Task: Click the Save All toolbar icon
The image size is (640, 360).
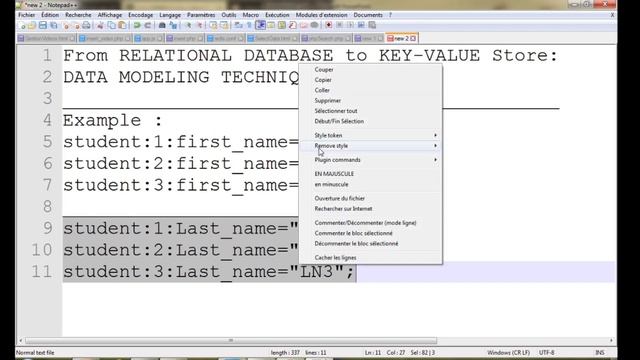Action: tap(53, 25)
